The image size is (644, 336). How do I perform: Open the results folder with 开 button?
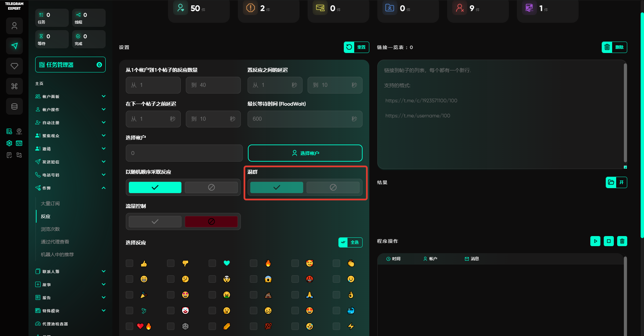[x=616, y=182]
